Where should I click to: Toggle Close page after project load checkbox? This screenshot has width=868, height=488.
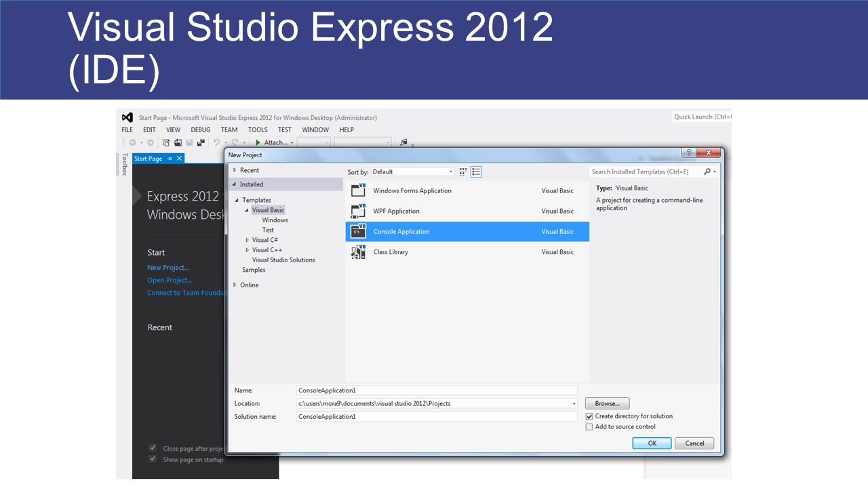point(153,449)
